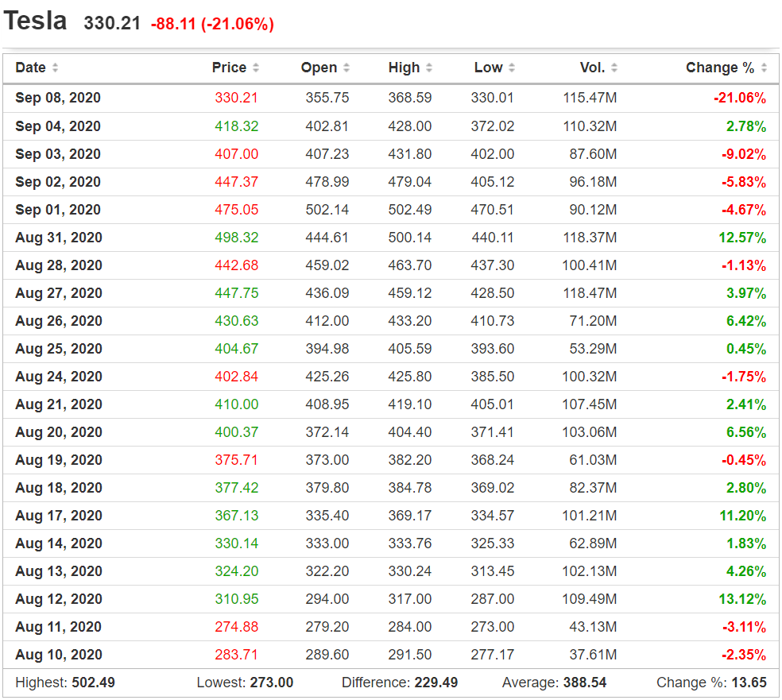Click the Date column header label
This screenshot has height=700, width=782.
pyautogui.click(x=30, y=68)
